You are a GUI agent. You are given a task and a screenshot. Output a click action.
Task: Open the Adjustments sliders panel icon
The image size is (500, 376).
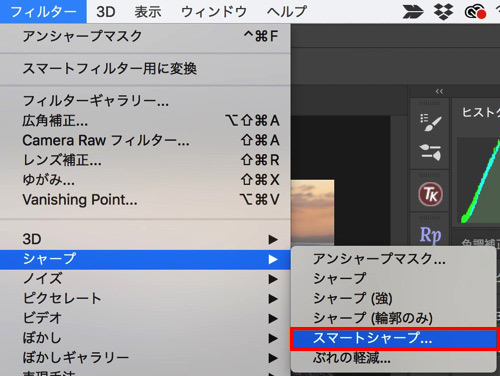coord(430,152)
